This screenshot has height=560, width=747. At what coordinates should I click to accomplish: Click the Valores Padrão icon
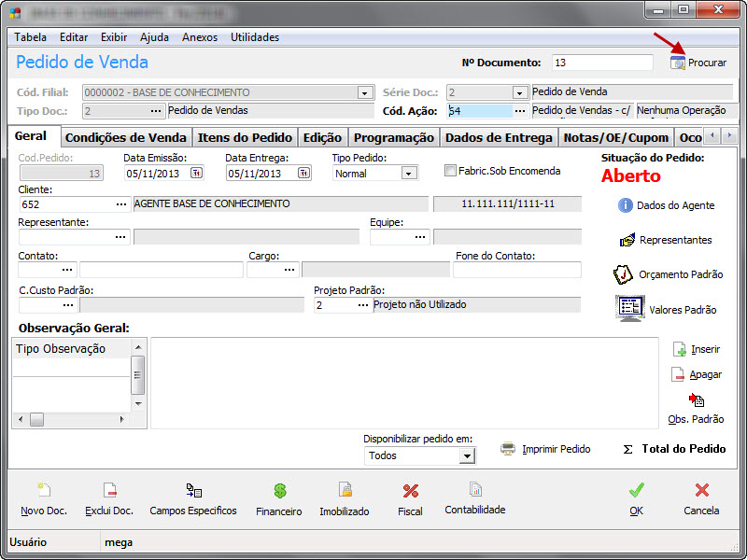(x=629, y=308)
